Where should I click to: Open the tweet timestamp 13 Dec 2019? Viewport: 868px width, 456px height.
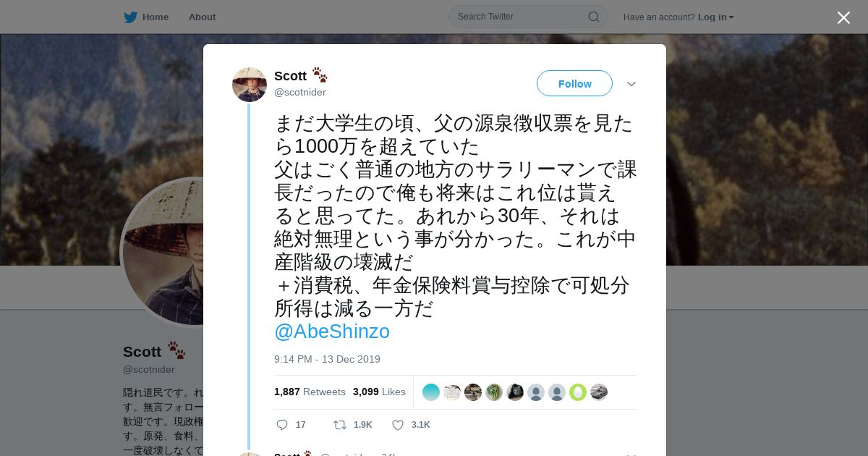(327, 359)
